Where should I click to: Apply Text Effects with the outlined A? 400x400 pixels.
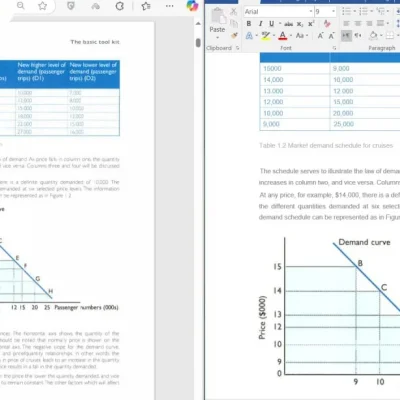[x=249, y=35]
